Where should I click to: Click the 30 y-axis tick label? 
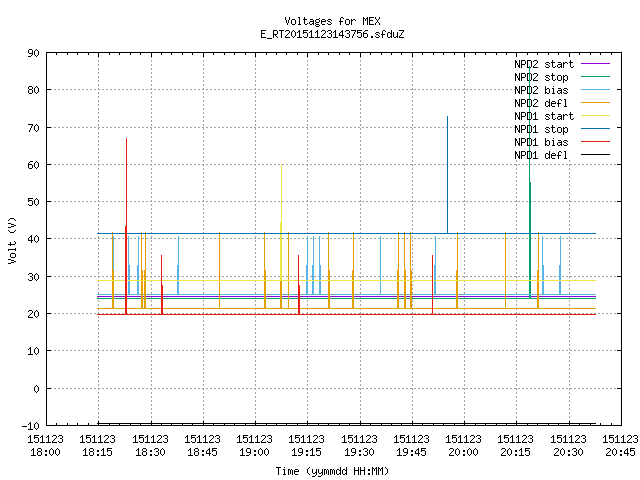click(x=33, y=277)
